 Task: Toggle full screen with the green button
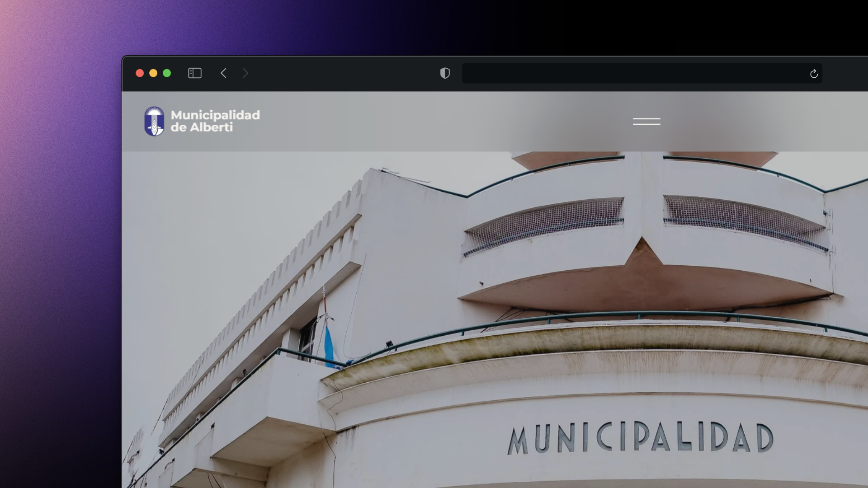pos(167,73)
